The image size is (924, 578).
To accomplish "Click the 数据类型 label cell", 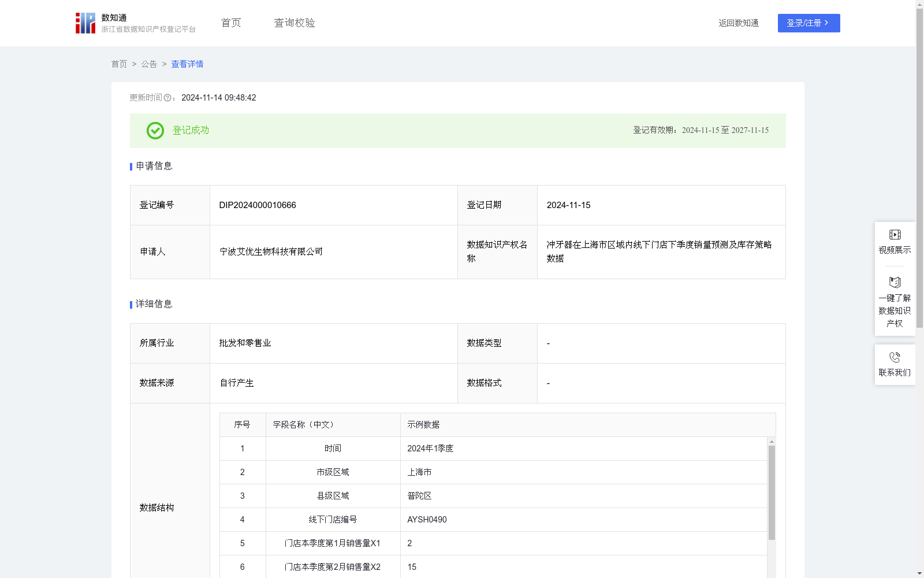I will (497, 343).
